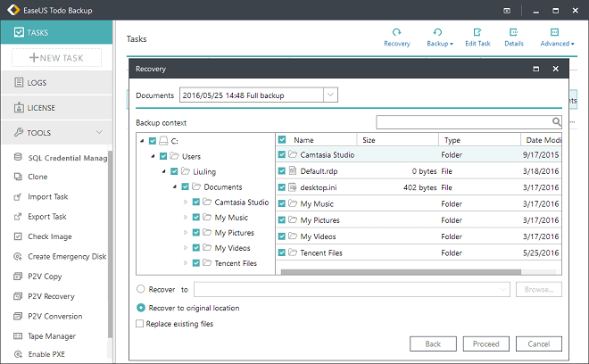Click the New Task button
This screenshot has height=364, width=589.
click(x=56, y=58)
